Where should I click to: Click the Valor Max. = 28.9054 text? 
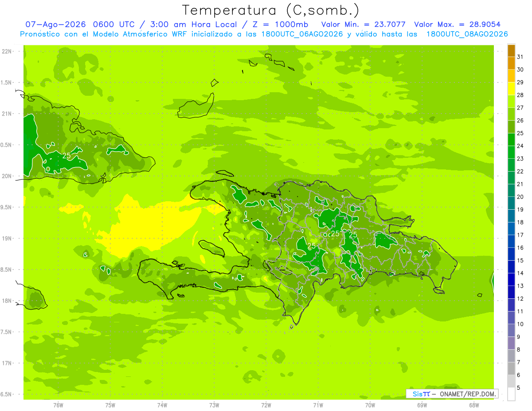click(457, 24)
